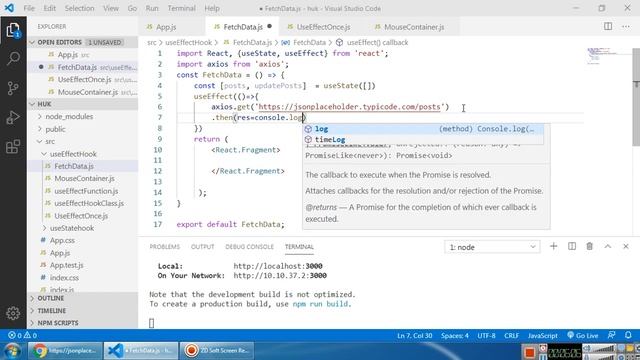640x360 pixels.
Task: Open the File menu
Action: click(29, 8)
